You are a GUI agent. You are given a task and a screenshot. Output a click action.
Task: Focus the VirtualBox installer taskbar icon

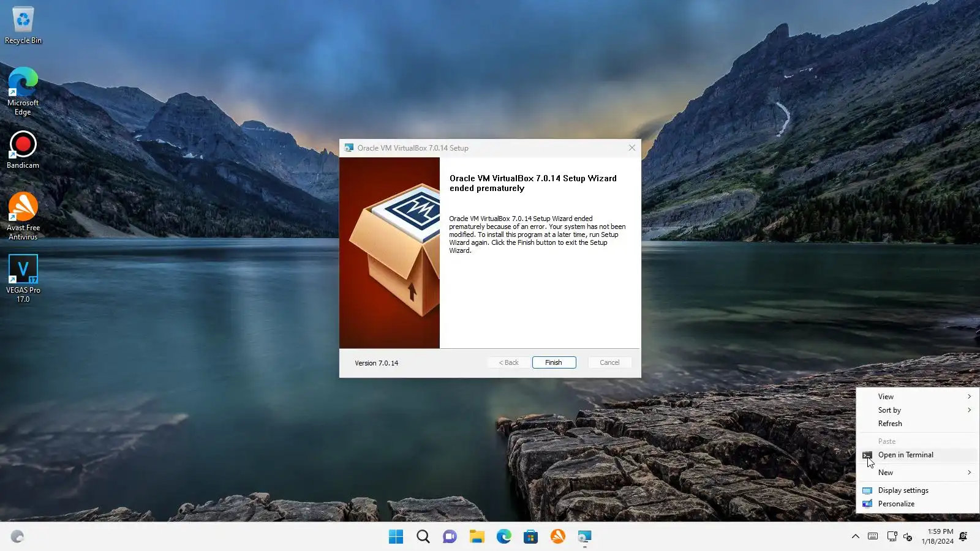pyautogui.click(x=585, y=537)
